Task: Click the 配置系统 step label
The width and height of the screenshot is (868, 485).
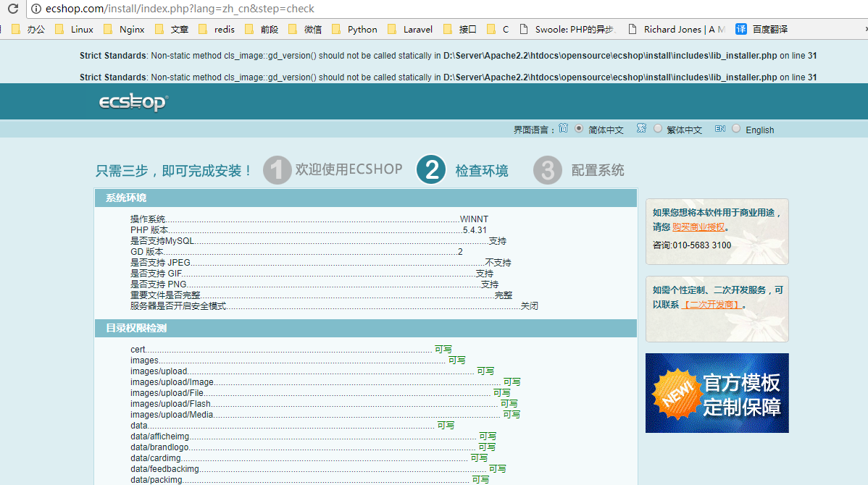Action: pos(598,171)
